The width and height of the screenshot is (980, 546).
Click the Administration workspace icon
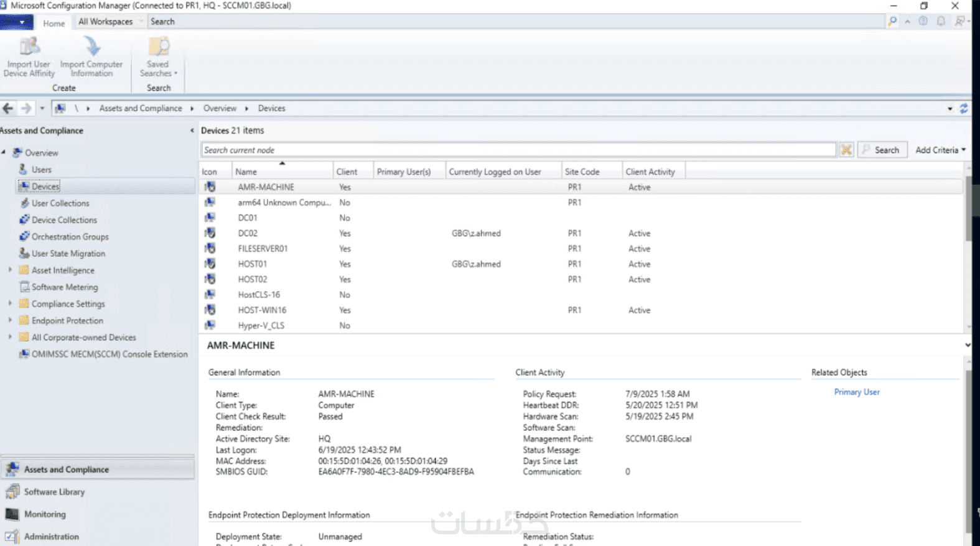12,536
